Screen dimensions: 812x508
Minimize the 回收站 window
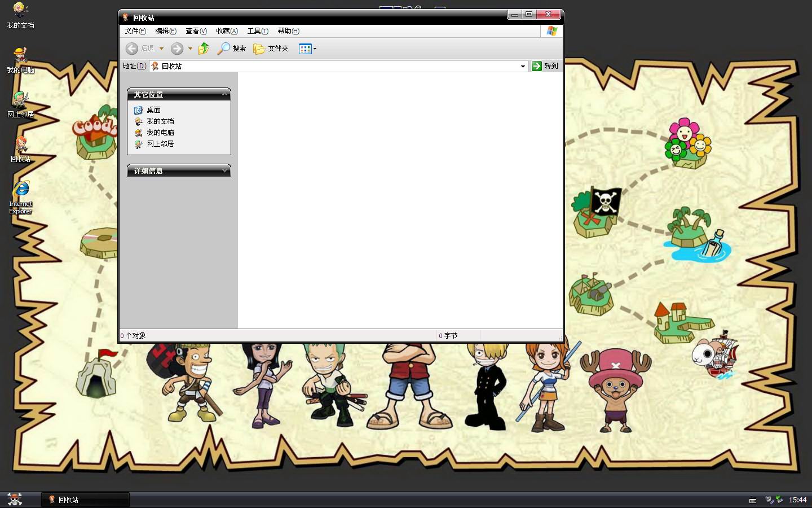point(515,14)
